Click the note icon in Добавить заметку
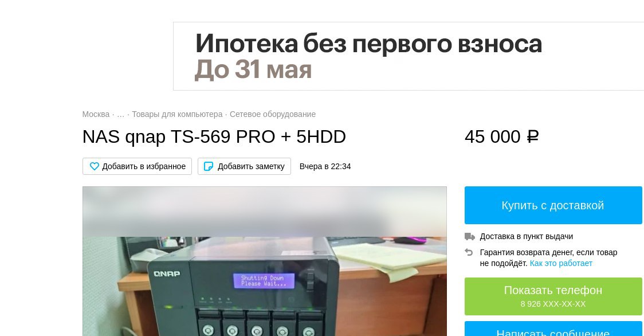The image size is (644, 336). (x=209, y=166)
